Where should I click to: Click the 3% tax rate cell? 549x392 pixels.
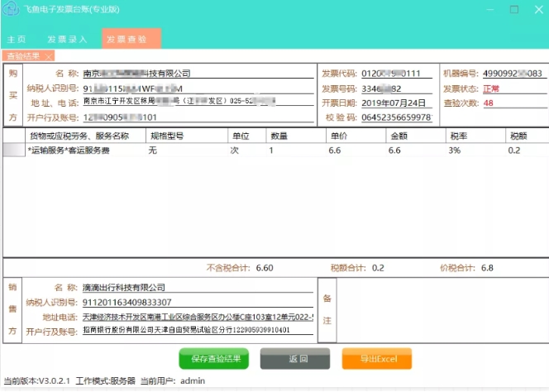click(x=475, y=151)
